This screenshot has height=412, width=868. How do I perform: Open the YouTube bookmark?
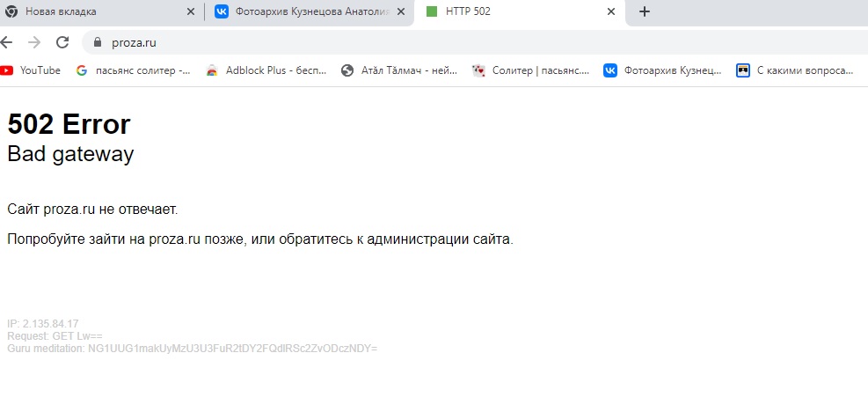(31, 70)
